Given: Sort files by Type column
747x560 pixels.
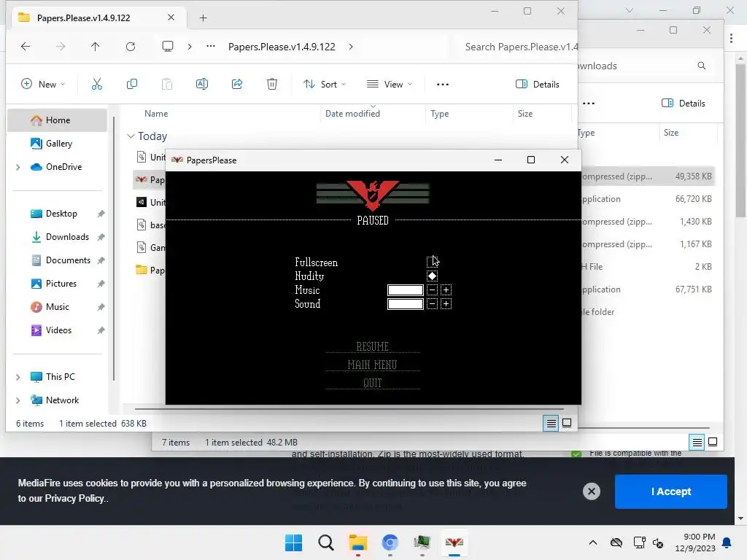Looking at the screenshot, I should pyautogui.click(x=439, y=114).
